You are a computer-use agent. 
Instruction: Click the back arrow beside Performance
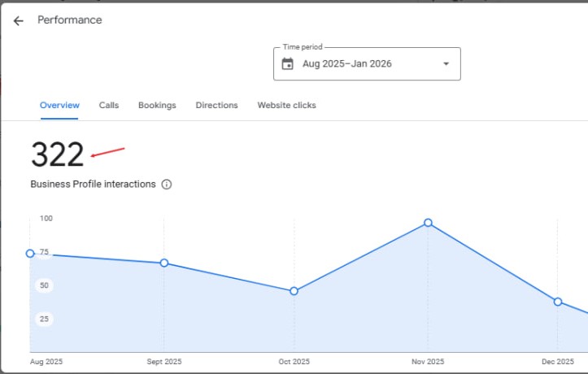(x=19, y=21)
